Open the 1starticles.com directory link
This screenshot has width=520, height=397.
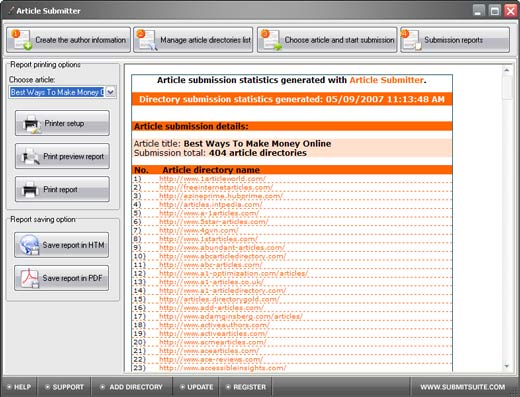tap(208, 239)
